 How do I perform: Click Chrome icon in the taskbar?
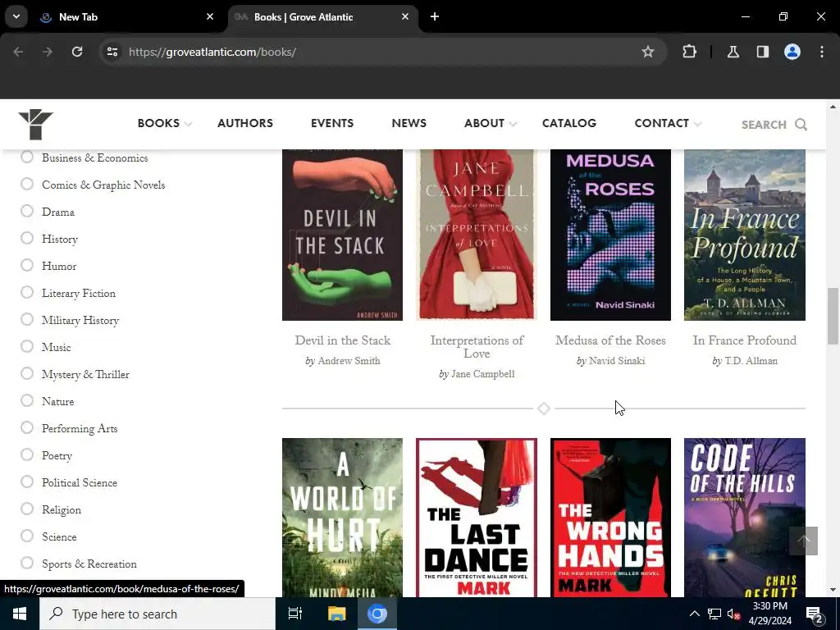[x=377, y=614]
